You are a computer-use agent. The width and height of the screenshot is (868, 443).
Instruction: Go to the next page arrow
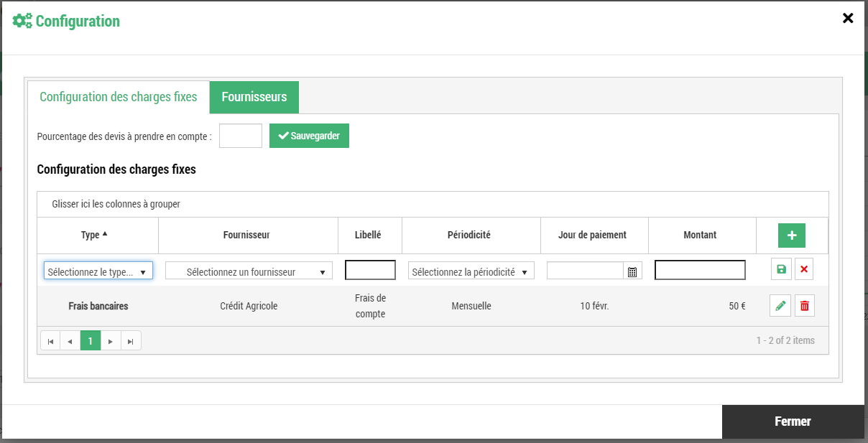111,341
